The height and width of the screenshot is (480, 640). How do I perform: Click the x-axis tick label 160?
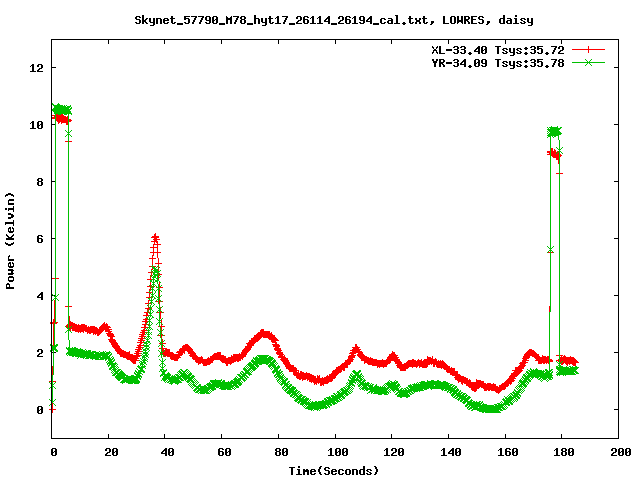(x=507, y=452)
